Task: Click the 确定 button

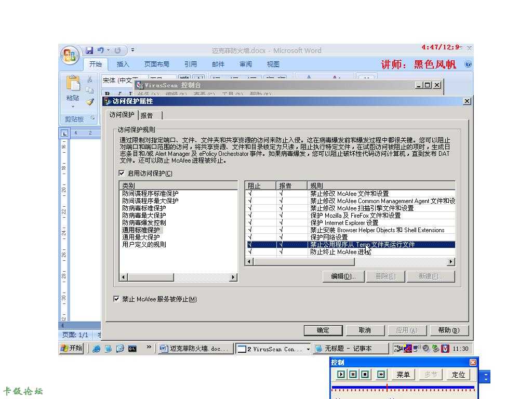Action: tap(323, 330)
